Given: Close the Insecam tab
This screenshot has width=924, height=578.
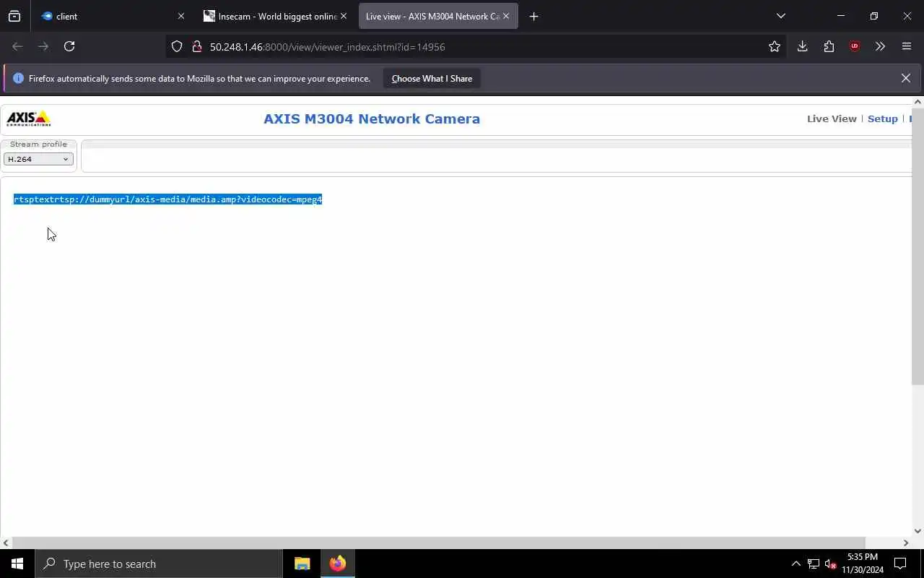Looking at the screenshot, I should pyautogui.click(x=344, y=16).
